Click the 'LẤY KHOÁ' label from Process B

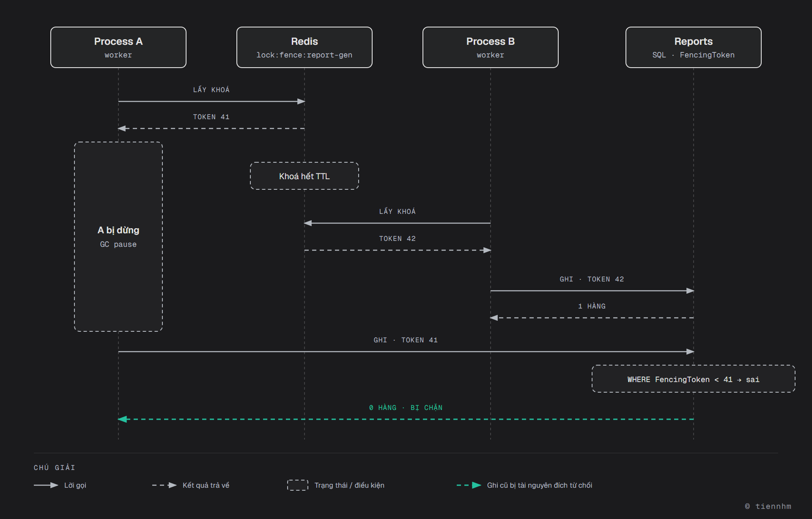(397, 211)
